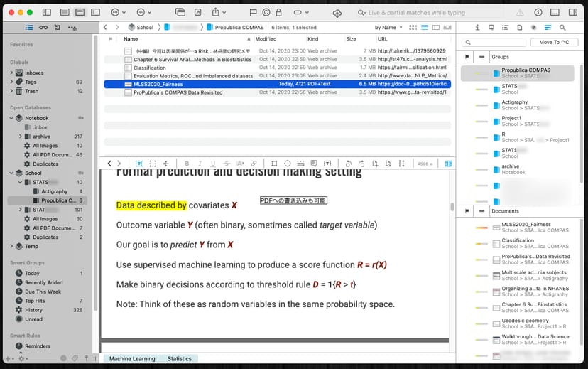The width and height of the screenshot is (588, 369).
Task: Toggle the left sidebar visibility button
Action: tap(47, 13)
